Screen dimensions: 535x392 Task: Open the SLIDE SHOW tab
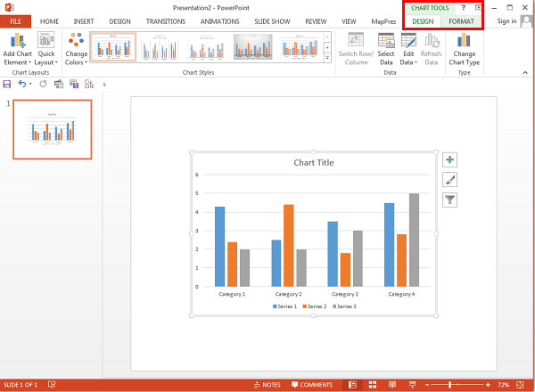[272, 21]
